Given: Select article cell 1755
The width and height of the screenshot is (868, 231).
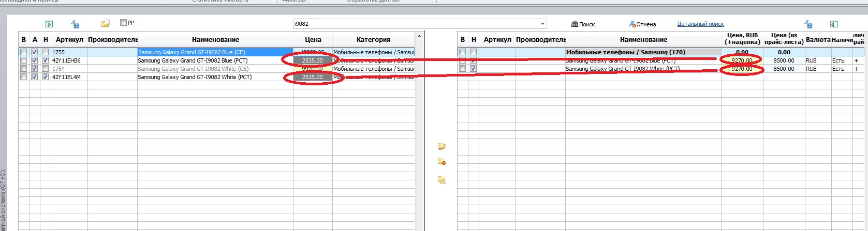Looking at the screenshot, I should pyautogui.click(x=69, y=52).
